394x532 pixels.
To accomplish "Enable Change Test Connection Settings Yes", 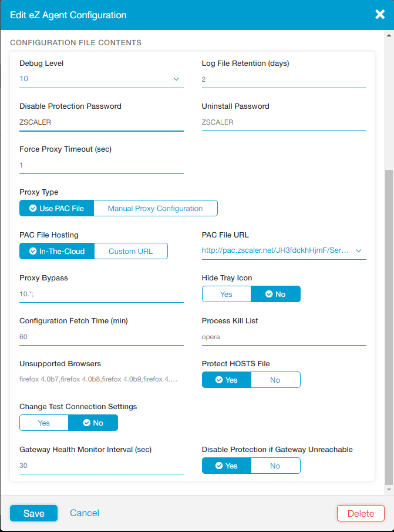I will 44,423.
